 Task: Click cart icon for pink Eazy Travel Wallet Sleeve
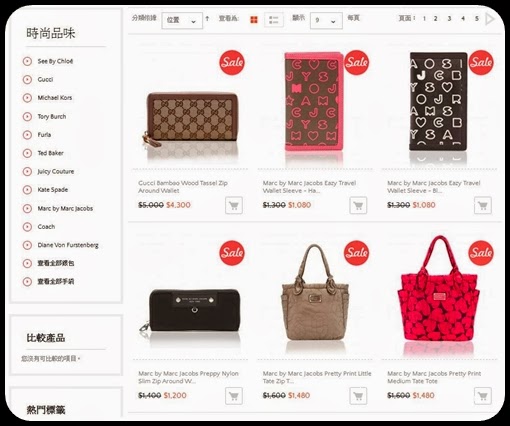tap(358, 205)
